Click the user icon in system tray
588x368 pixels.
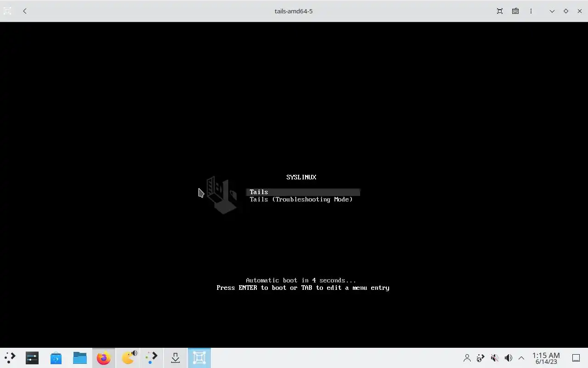[x=467, y=358]
